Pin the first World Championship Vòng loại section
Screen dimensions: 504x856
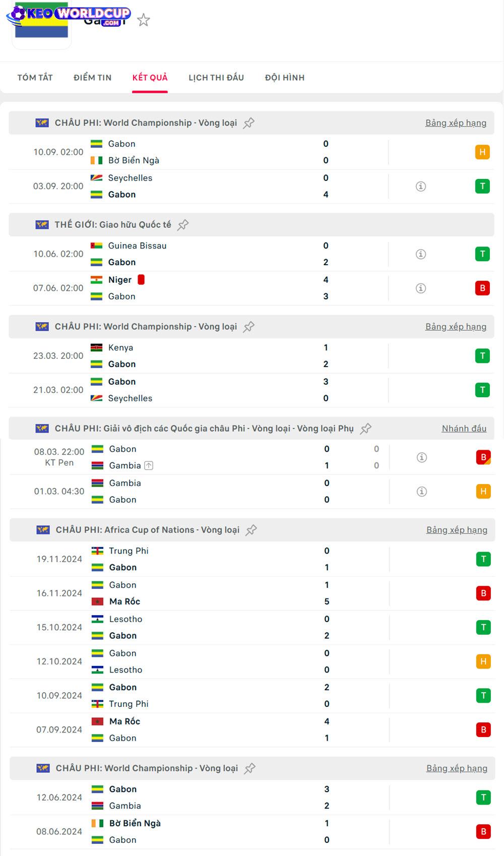click(x=248, y=123)
